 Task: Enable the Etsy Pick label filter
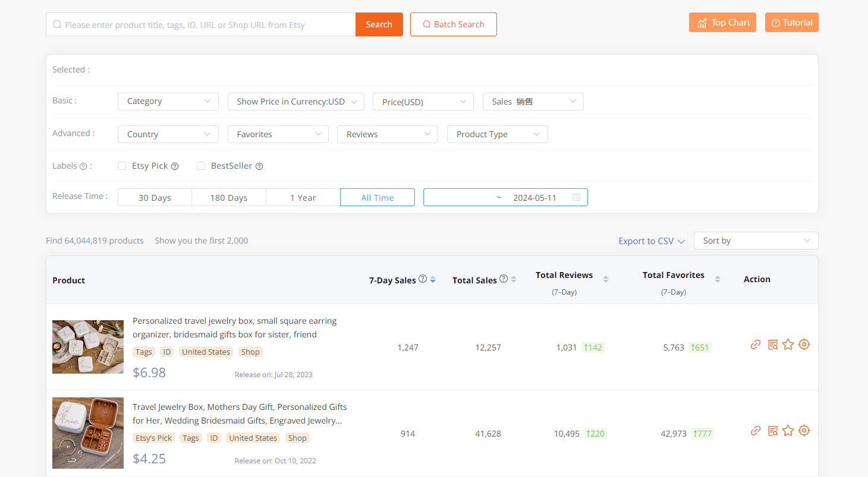pos(121,165)
